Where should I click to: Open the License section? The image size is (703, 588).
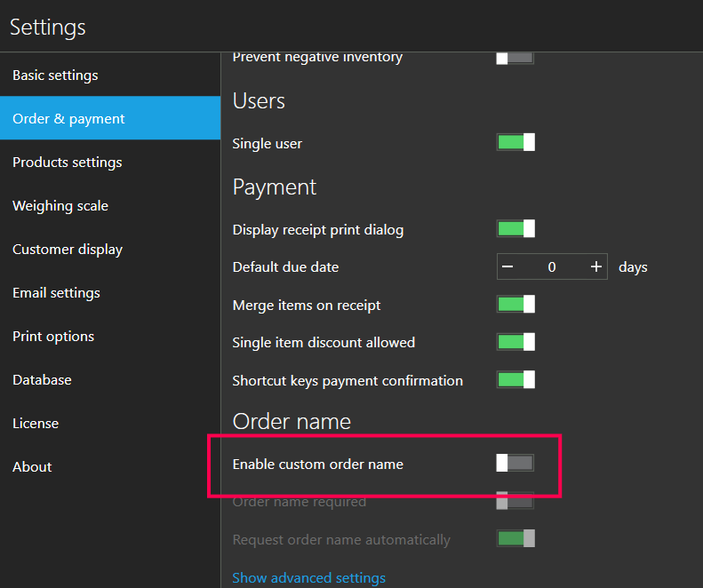[36, 424]
